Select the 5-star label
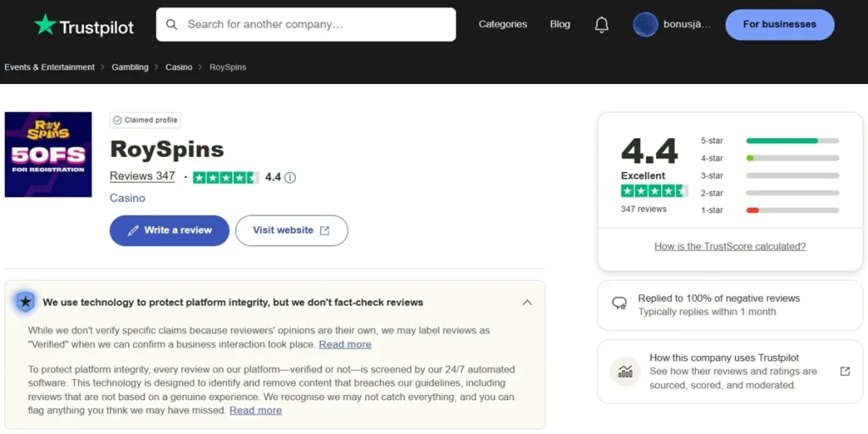Screen dimensions: 868x434 click(712, 141)
